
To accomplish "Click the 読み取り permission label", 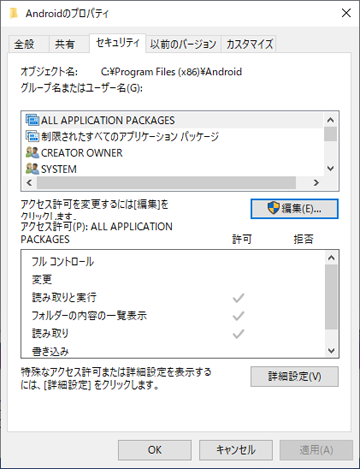I will pos(50,333).
